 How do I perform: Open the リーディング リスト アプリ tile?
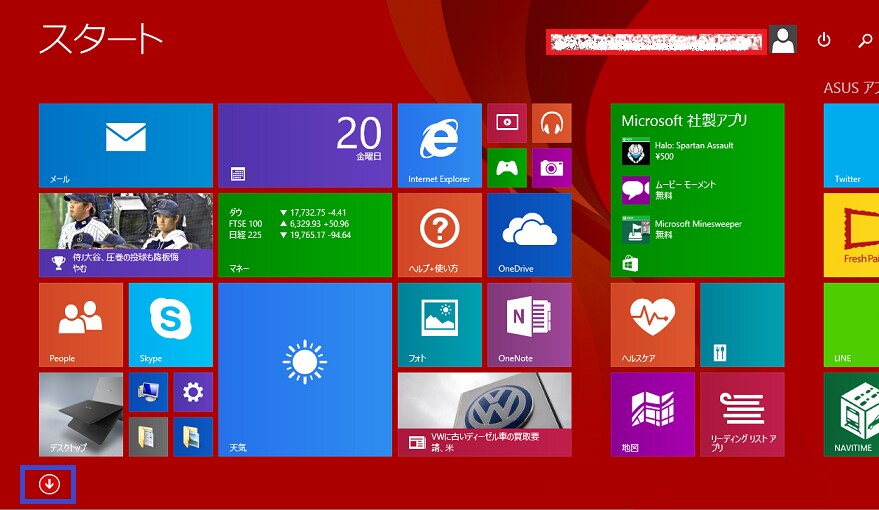coord(742,414)
